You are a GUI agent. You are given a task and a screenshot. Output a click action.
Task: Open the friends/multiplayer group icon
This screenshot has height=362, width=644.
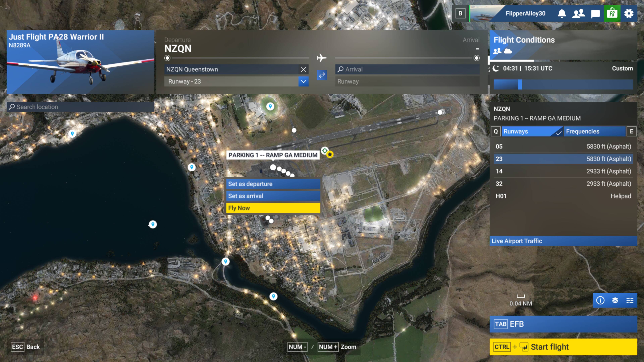(x=578, y=13)
